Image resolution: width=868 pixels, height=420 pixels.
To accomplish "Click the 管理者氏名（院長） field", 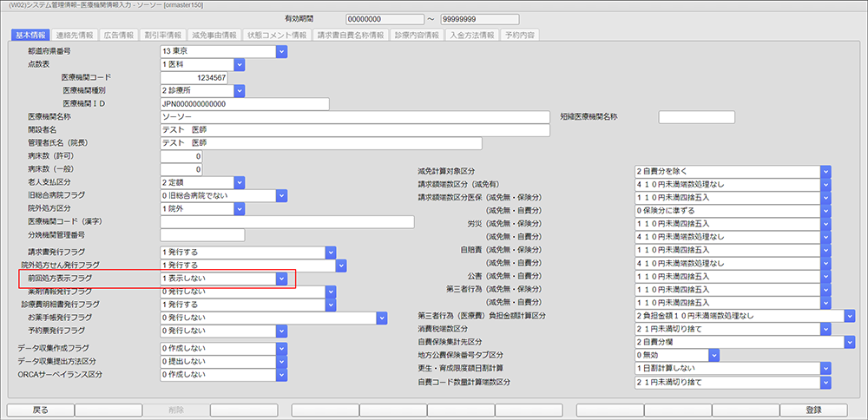I will click(x=356, y=143).
